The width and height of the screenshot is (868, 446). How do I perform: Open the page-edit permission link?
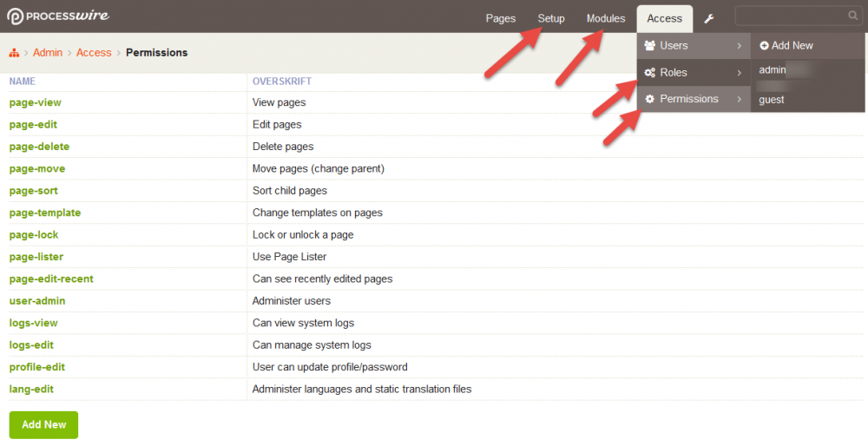click(33, 124)
